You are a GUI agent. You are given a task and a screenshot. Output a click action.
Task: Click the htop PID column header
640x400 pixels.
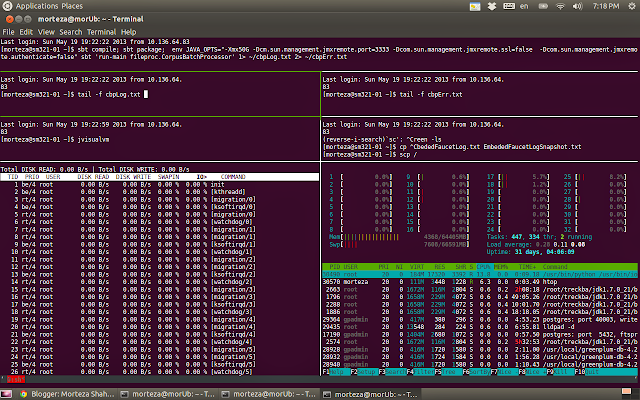(x=335, y=267)
